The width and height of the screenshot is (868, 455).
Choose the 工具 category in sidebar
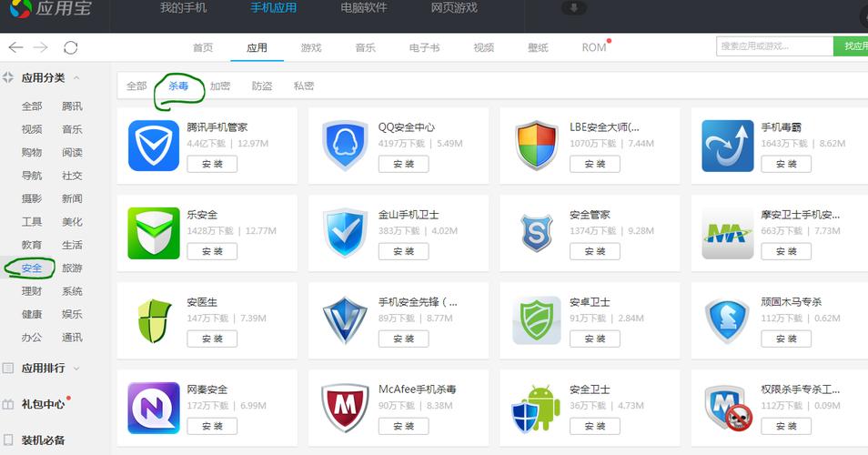click(x=32, y=222)
